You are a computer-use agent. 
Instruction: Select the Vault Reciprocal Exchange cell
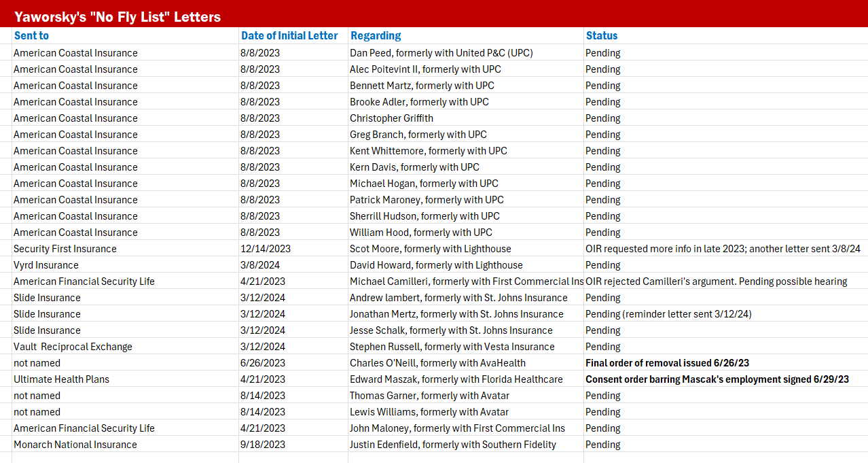click(x=73, y=347)
